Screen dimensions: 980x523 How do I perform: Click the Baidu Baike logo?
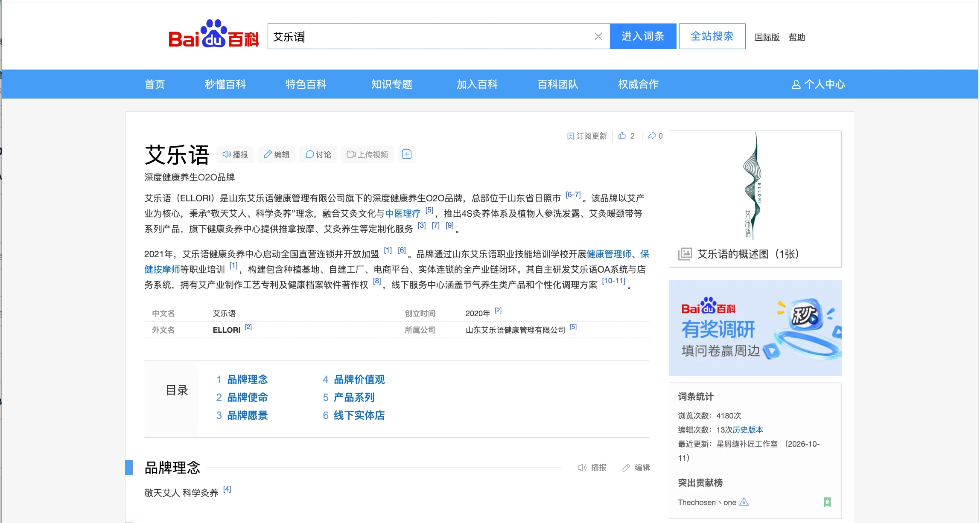point(214,34)
